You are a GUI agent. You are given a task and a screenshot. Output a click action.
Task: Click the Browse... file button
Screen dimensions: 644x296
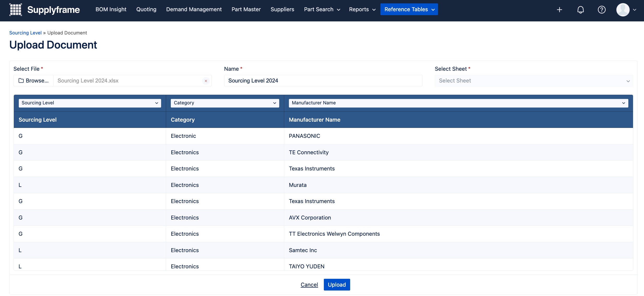point(34,81)
